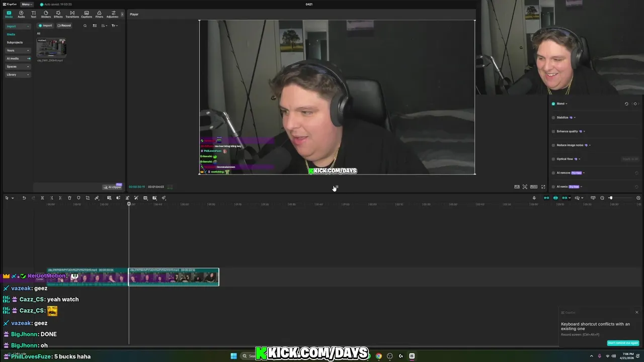Click Don't remind me again button
The image size is (644, 362).
coord(623,343)
